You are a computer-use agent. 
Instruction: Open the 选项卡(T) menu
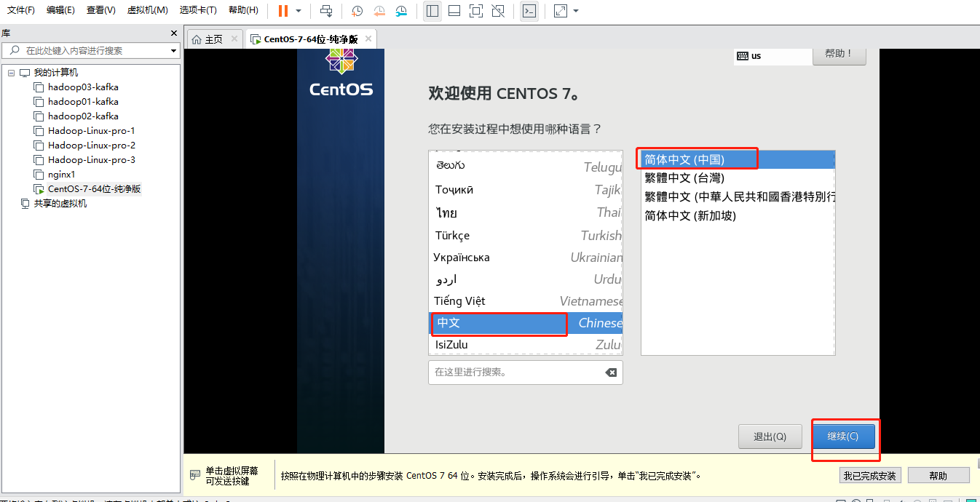click(198, 10)
